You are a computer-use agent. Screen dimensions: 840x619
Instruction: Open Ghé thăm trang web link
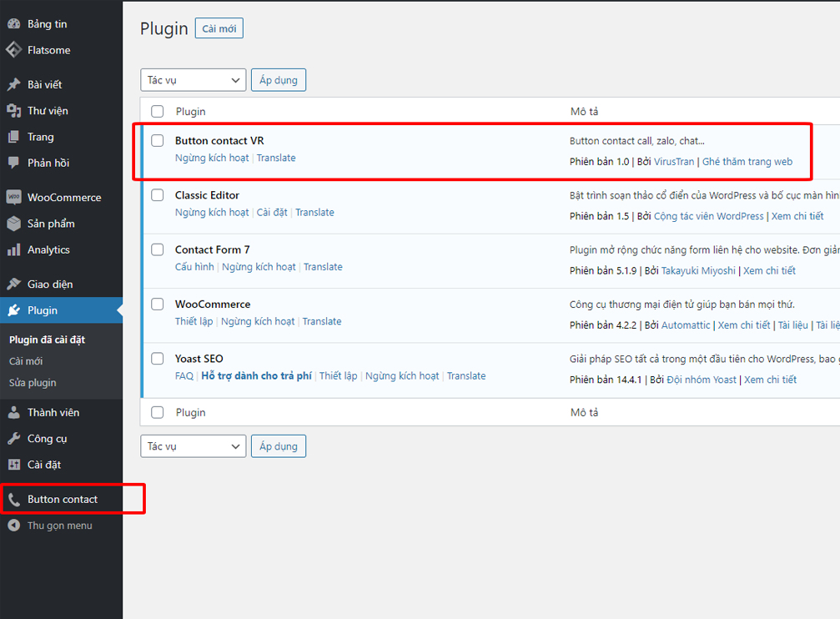747,162
